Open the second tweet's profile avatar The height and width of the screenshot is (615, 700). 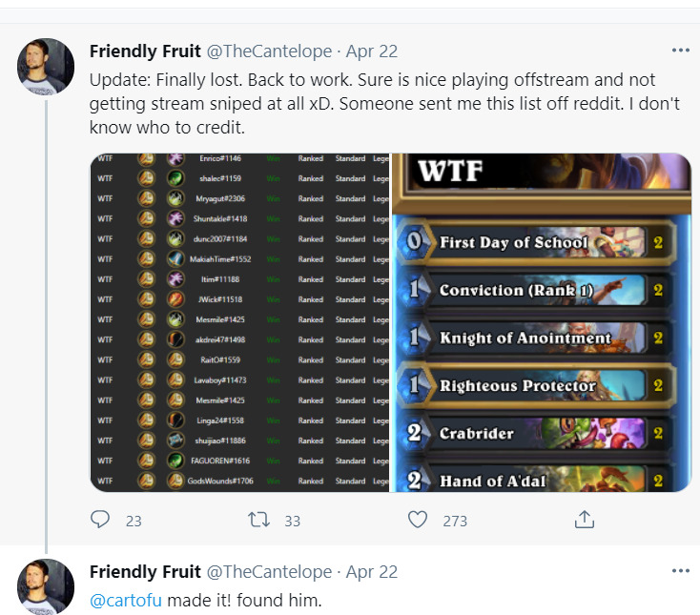46,586
